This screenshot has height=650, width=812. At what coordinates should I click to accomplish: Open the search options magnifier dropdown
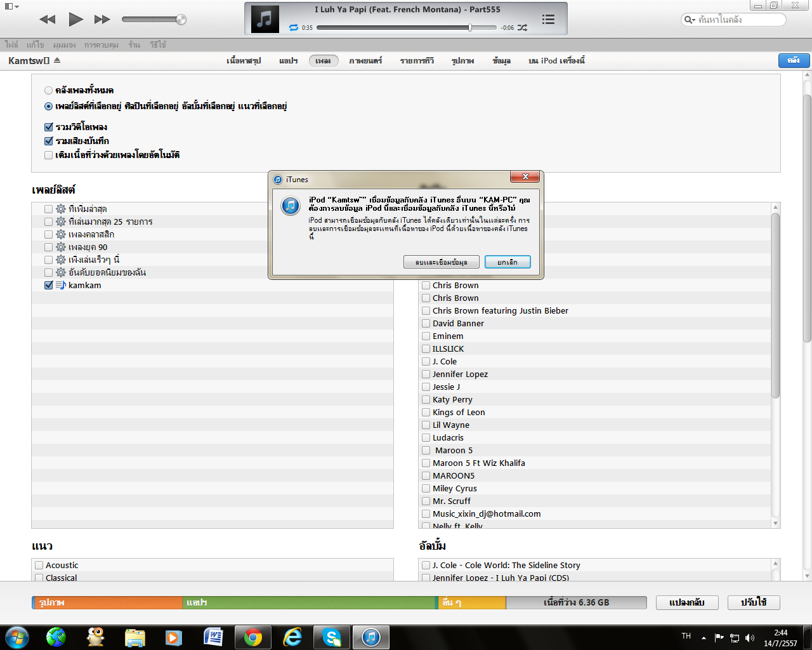point(689,20)
